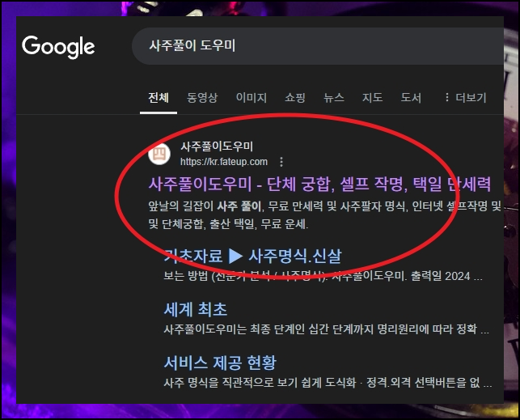520x420 pixels.
Task: Open the 도서 tab
Action: click(411, 98)
